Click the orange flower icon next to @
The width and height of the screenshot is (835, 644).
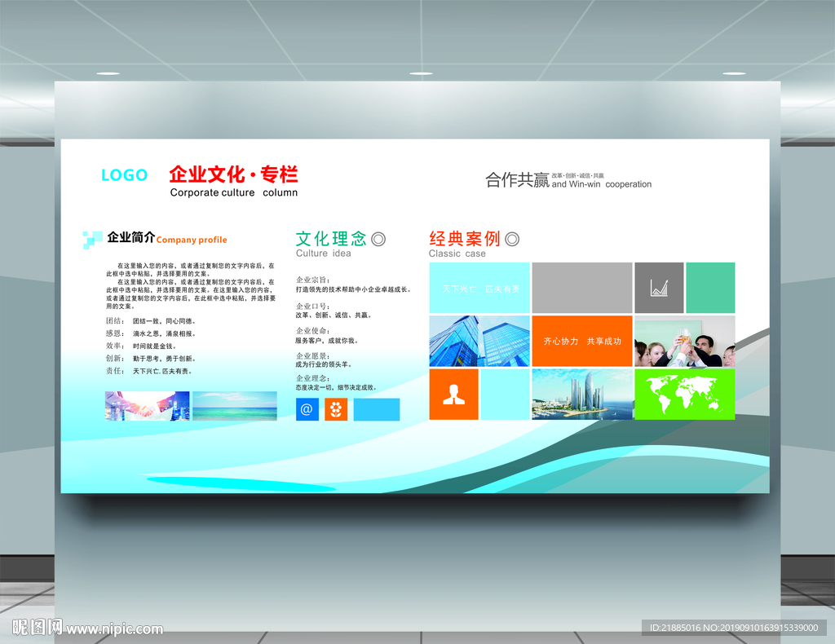(337, 409)
